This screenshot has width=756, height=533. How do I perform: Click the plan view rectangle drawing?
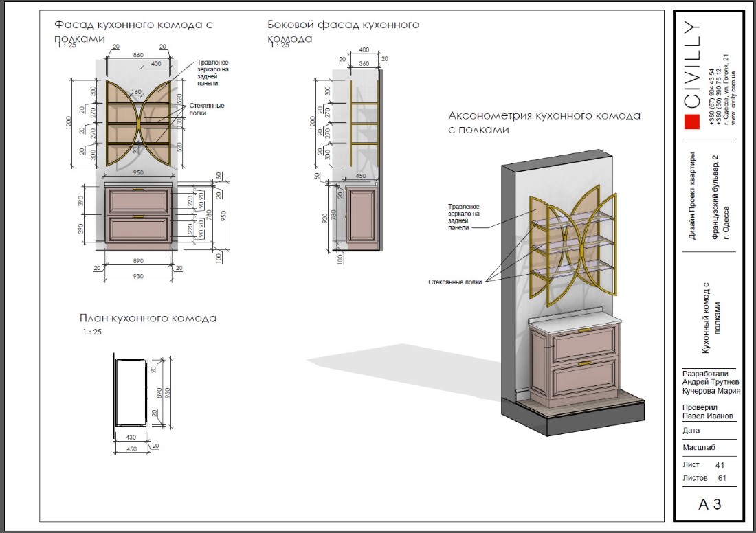tap(131, 392)
